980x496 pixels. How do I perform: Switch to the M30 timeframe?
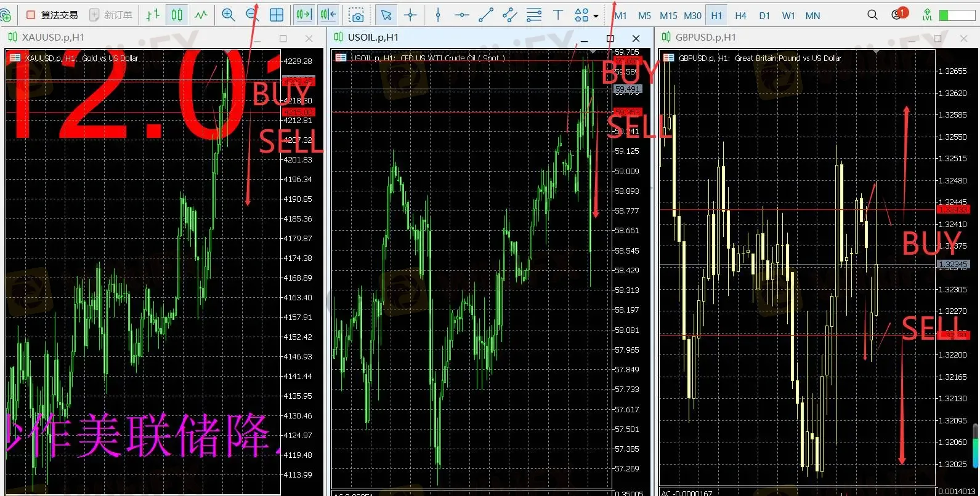(x=692, y=15)
